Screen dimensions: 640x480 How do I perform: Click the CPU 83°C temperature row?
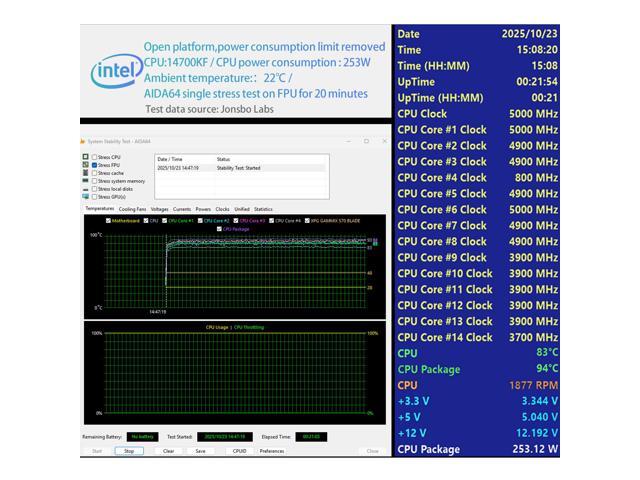tap(477, 353)
